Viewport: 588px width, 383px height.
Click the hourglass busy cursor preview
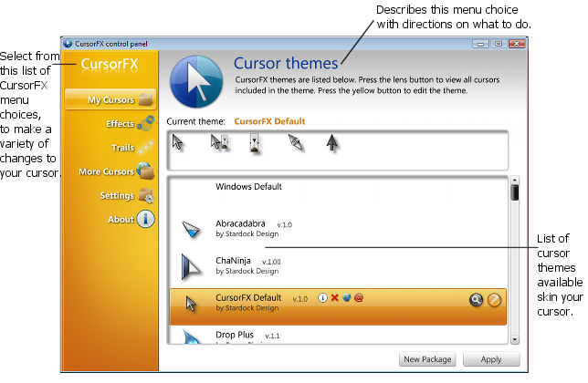click(254, 144)
